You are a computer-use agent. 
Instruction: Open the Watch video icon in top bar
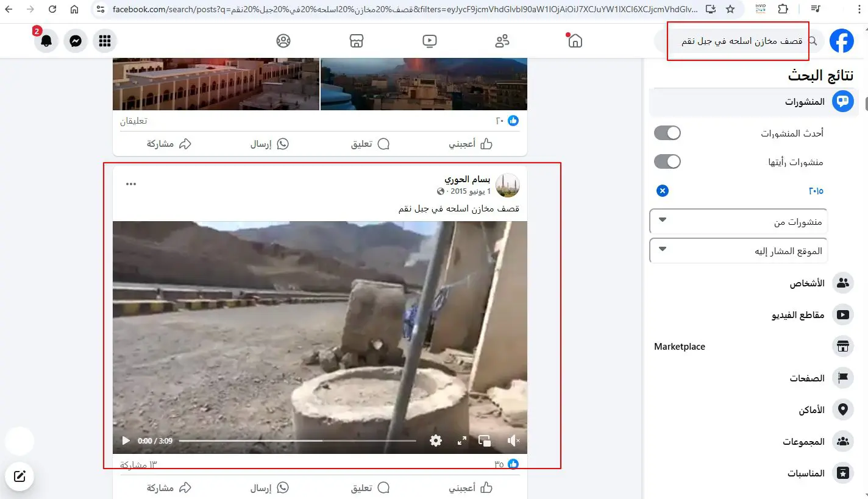(x=429, y=41)
